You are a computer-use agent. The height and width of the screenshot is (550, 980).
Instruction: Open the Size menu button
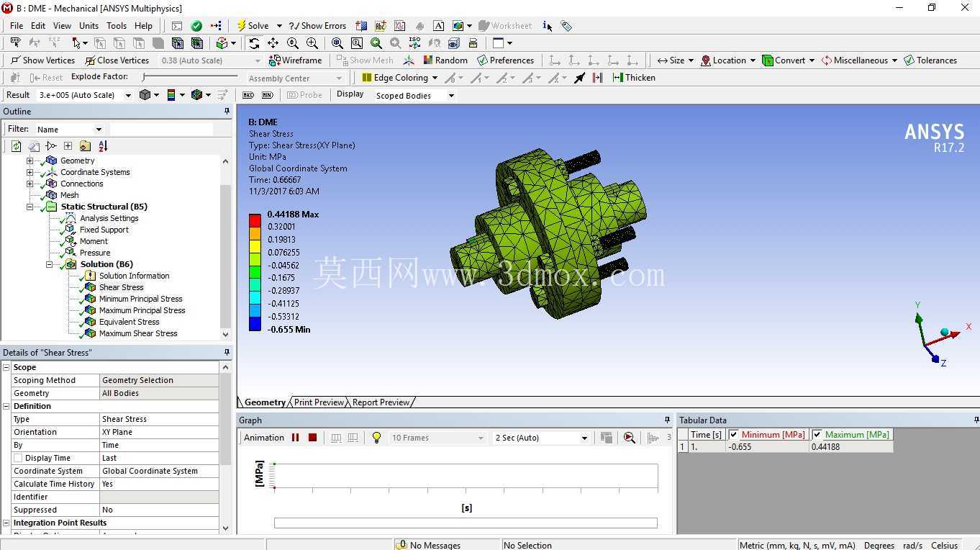(x=676, y=60)
